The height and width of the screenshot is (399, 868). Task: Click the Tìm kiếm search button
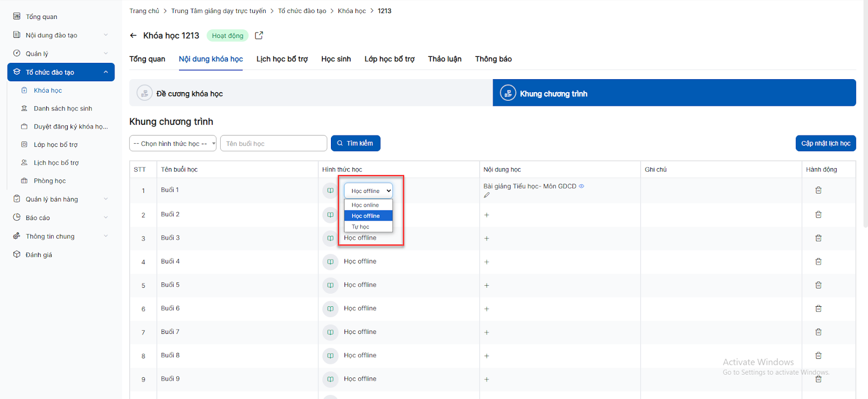[355, 143]
